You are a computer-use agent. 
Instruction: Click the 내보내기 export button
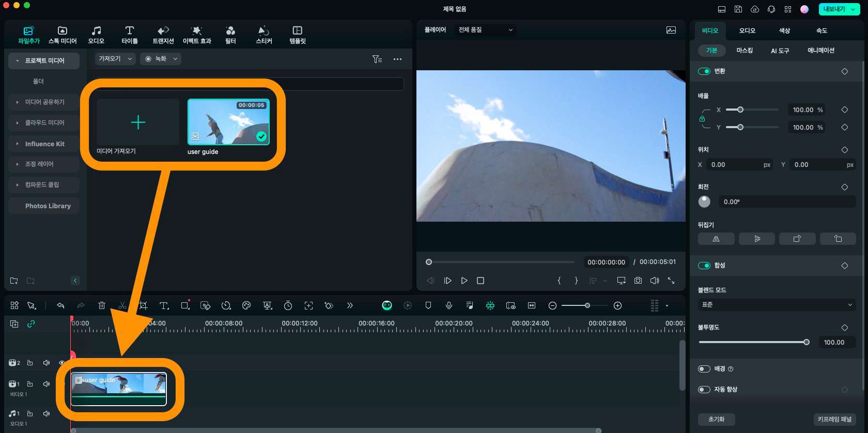coord(839,9)
